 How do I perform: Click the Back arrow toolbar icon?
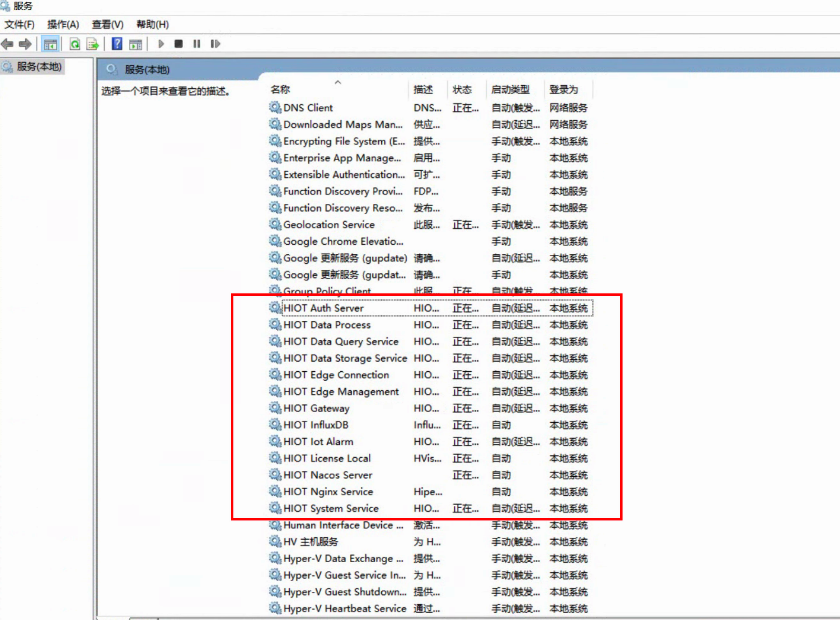tap(8, 44)
